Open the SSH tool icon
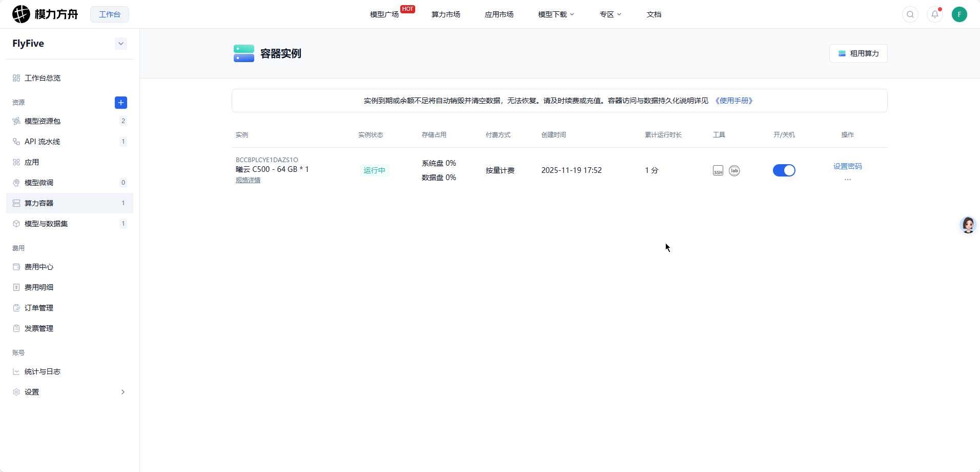 click(718, 171)
